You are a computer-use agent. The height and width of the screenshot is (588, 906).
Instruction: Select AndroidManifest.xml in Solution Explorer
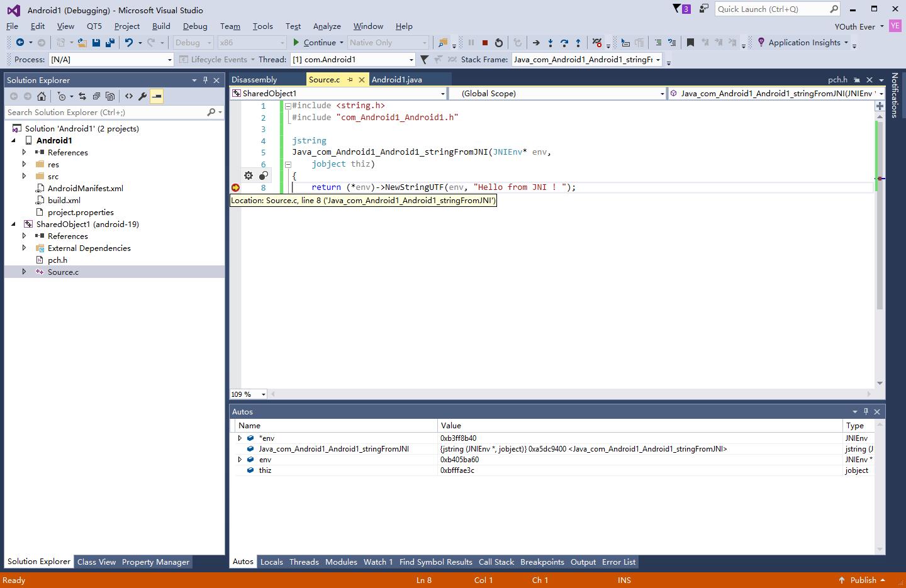pyautogui.click(x=86, y=188)
